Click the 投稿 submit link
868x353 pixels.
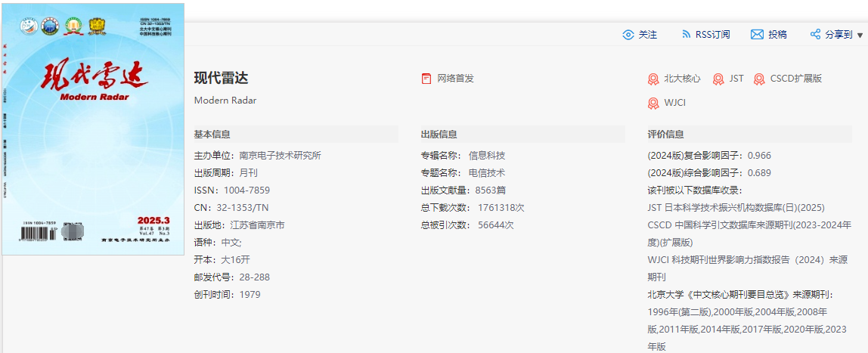tap(777, 34)
